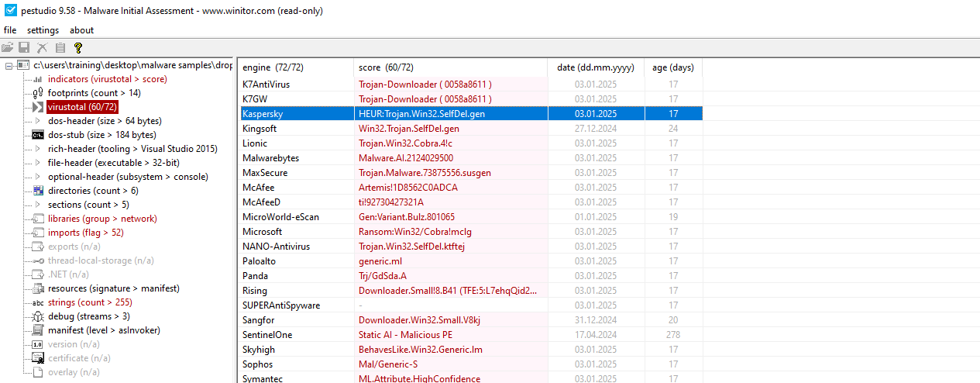Click the imports node icon
Viewport: 980px width, 383px height.
[37, 233]
